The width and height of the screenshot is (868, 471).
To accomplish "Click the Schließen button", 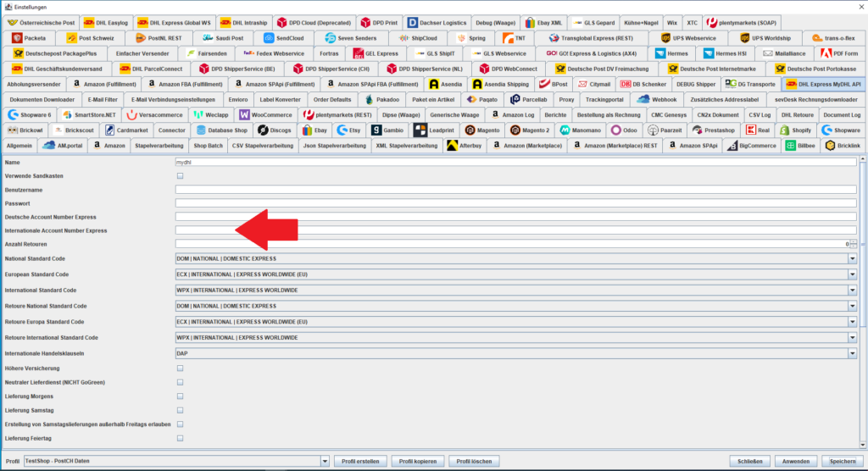I will pyautogui.click(x=750, y=461).
